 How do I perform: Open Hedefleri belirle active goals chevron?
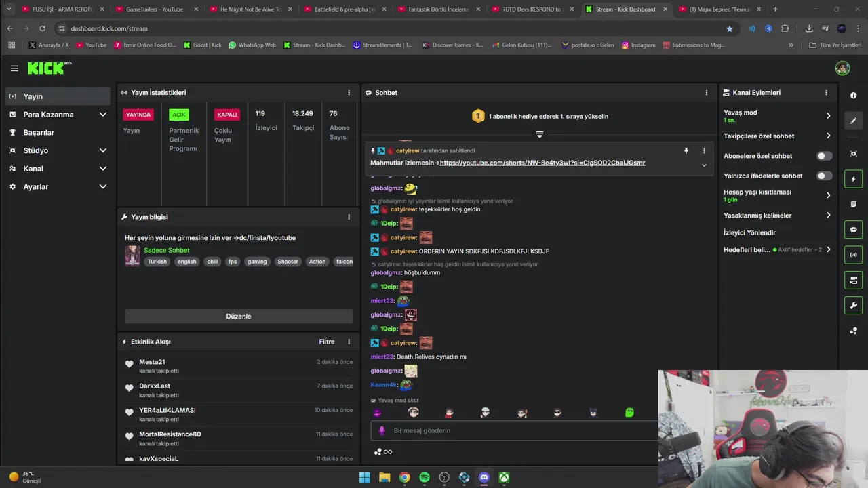[828, 250]
